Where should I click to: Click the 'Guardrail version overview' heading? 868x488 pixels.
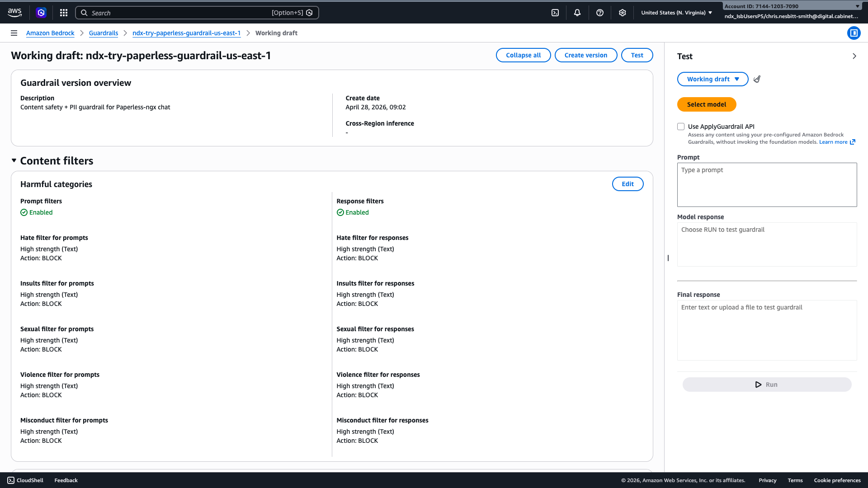(75, 83)
